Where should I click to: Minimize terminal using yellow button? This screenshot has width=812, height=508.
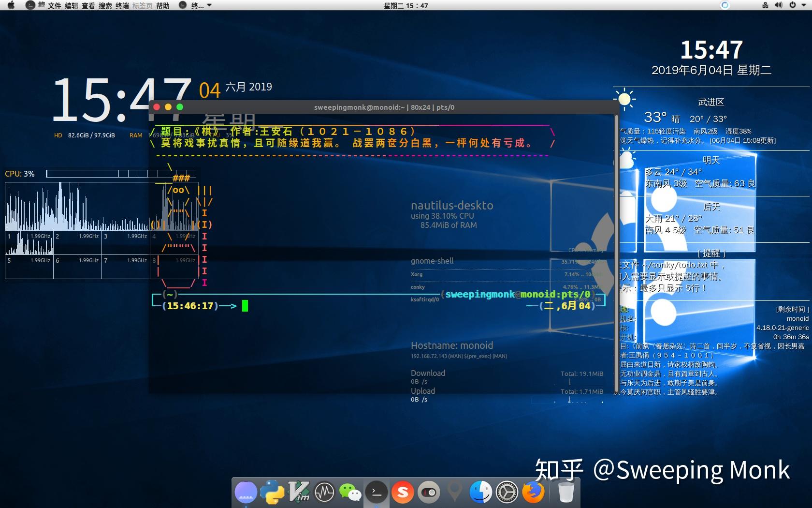168,107
